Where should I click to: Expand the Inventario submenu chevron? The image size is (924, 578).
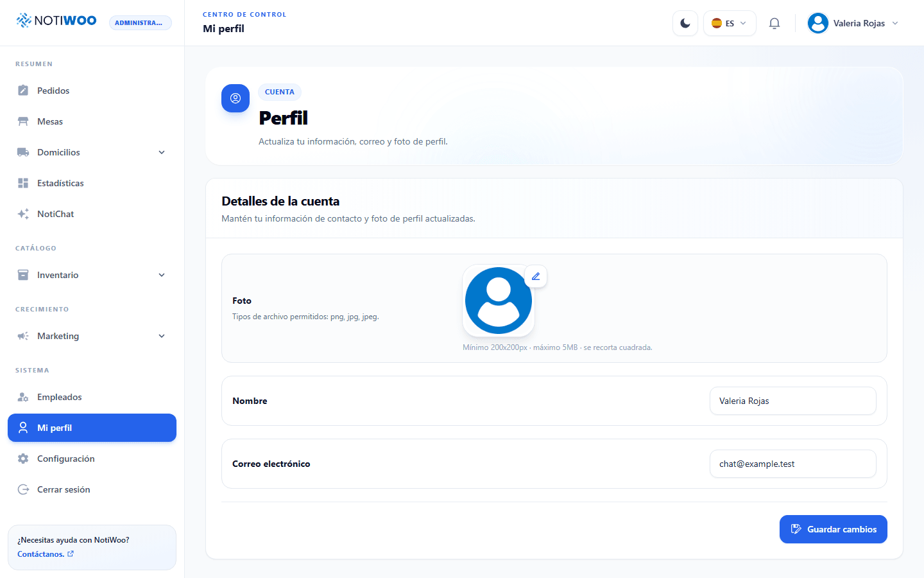162,275
